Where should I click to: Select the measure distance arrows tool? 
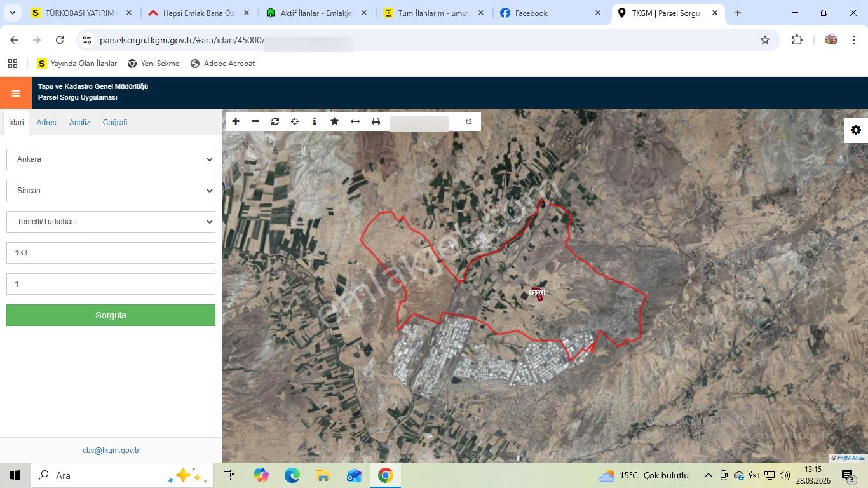click(x=355, y=121)
